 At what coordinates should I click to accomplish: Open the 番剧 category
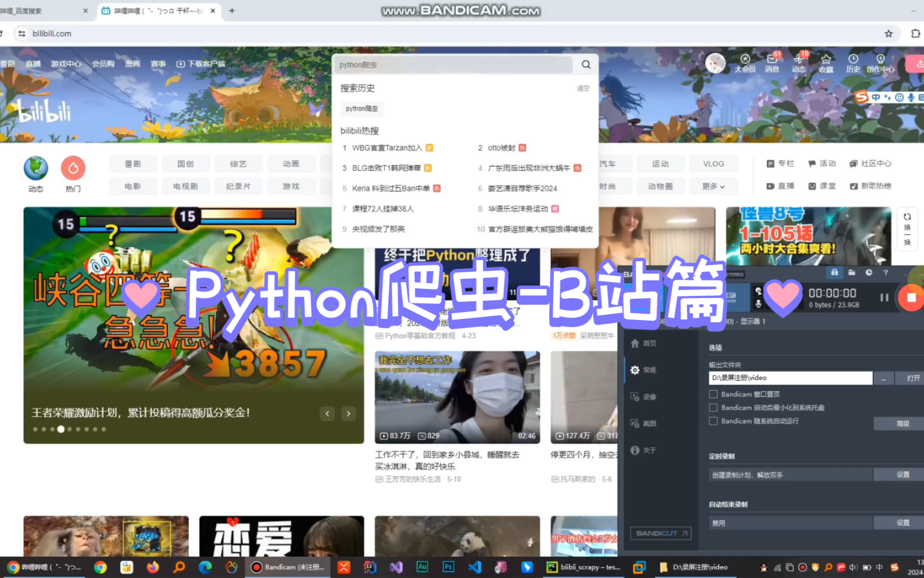(133, 164)
